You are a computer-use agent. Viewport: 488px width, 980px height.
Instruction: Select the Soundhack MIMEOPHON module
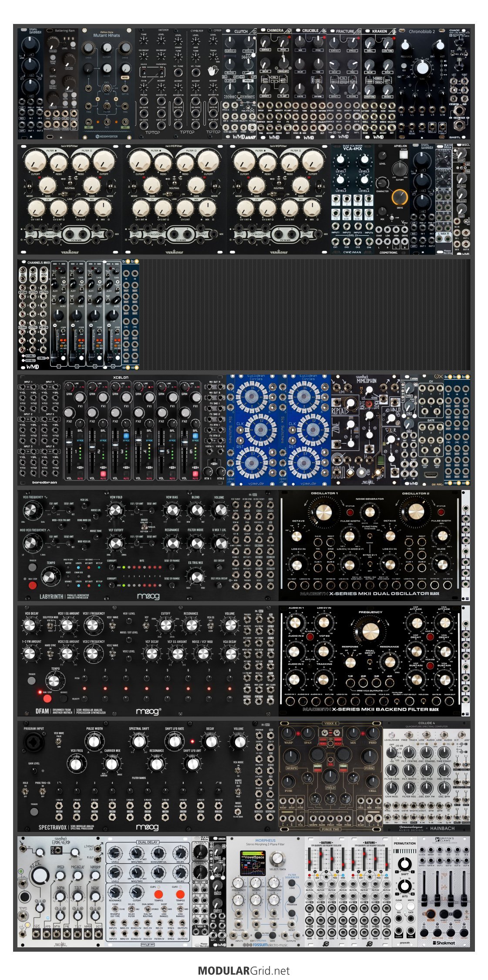[365, 430]
